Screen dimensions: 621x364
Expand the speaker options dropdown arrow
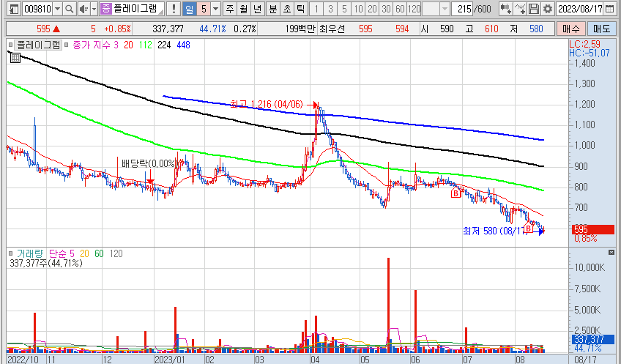[x=94, y=9]
